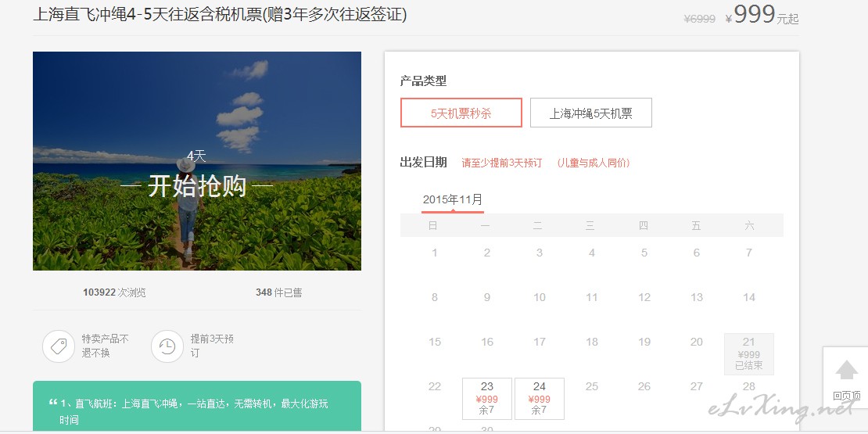Select the 上海冲绳5天机票 product type

[590, 113]
